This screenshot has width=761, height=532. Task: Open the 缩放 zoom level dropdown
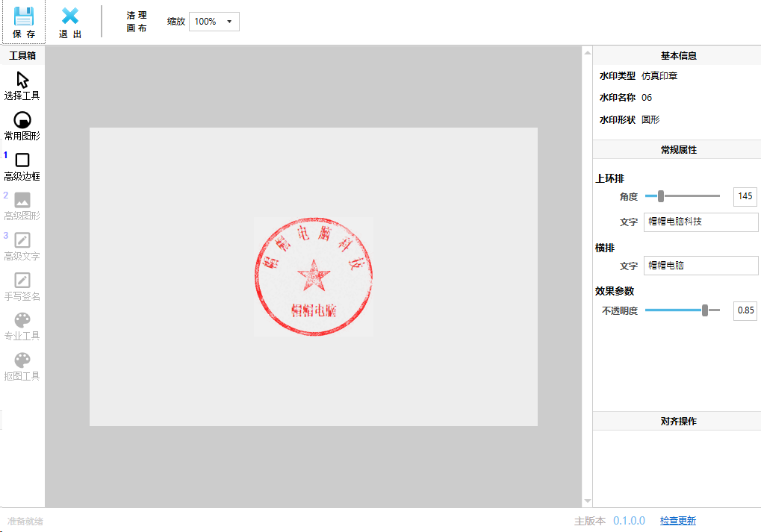coord(214,21)
